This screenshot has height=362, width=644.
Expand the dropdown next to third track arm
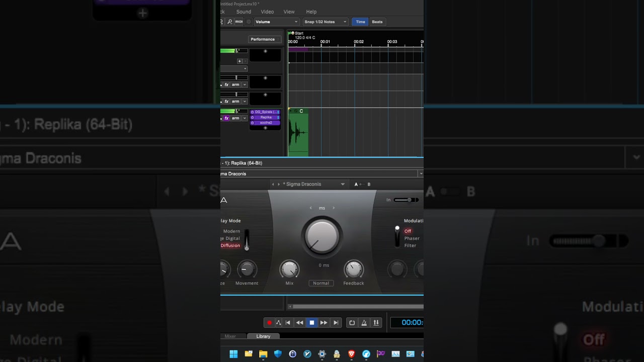click(245, 101)
